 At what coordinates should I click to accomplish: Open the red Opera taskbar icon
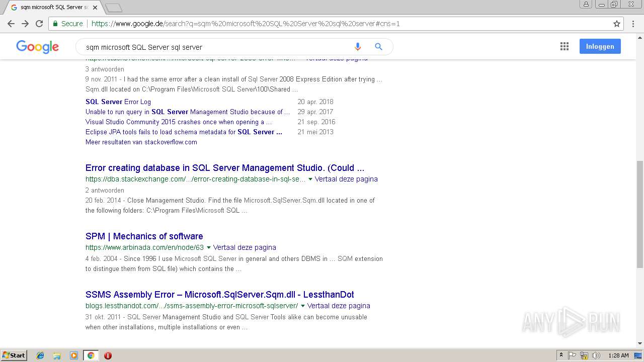coord(108,355)
